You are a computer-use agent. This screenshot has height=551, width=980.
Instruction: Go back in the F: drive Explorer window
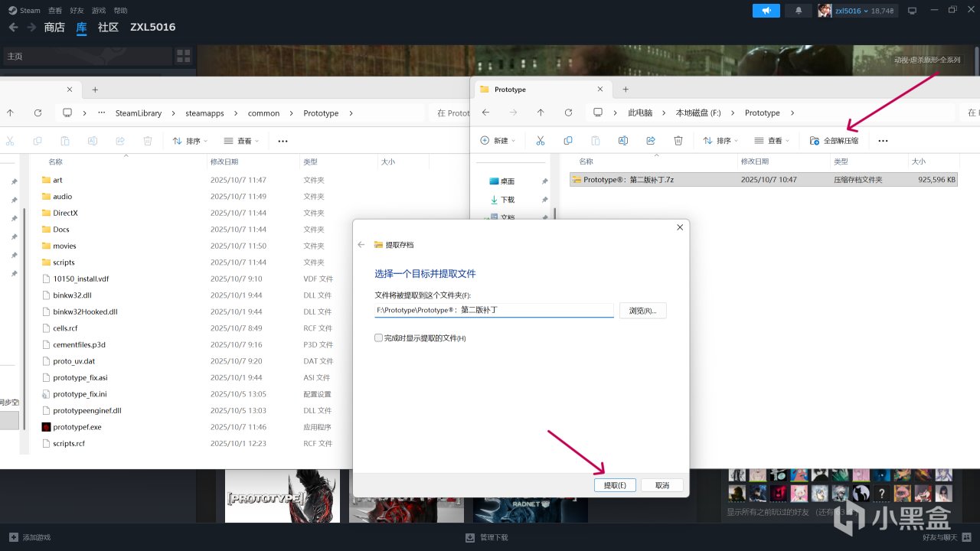pyautogui.click(x=485, y=112)
